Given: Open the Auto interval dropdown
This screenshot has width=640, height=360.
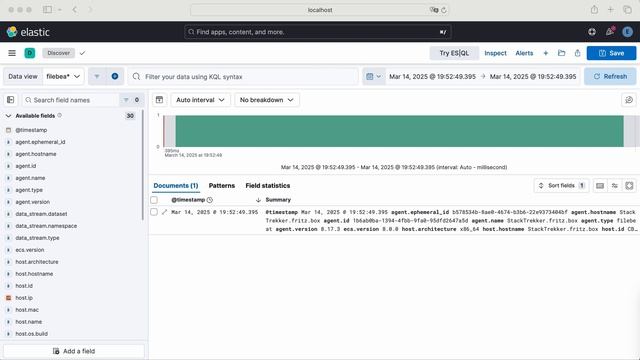Looking at the screenshot, I should 200,100.
